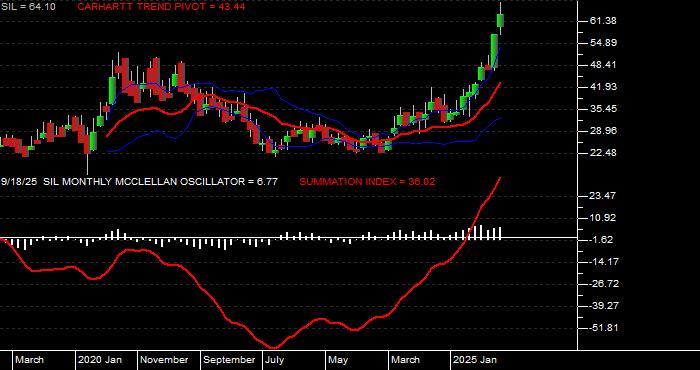This screenshot has height=370, width=700.
Task: Select the 'November' date axis label
Action: (x=165, y=360)
